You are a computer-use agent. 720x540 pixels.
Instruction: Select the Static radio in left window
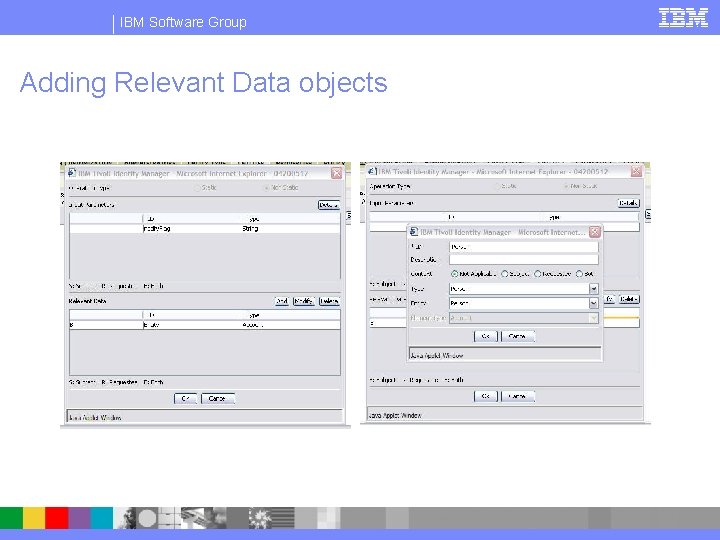[x=197, y=187]
